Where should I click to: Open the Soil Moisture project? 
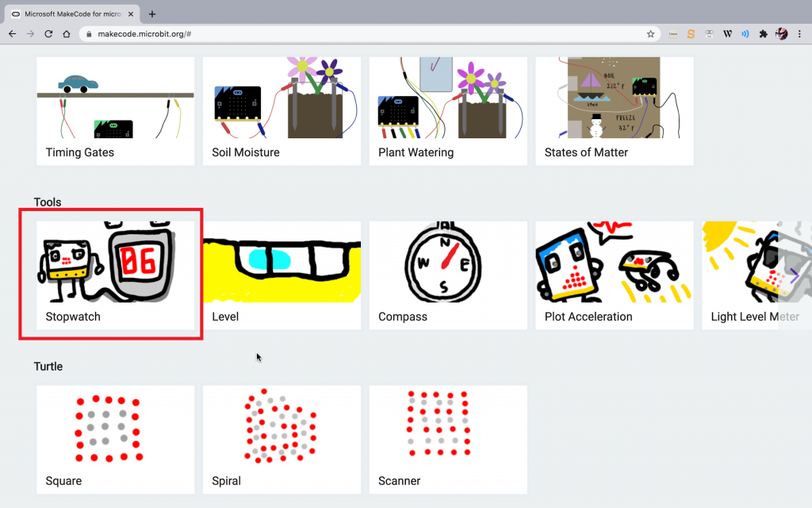(282, 111)
